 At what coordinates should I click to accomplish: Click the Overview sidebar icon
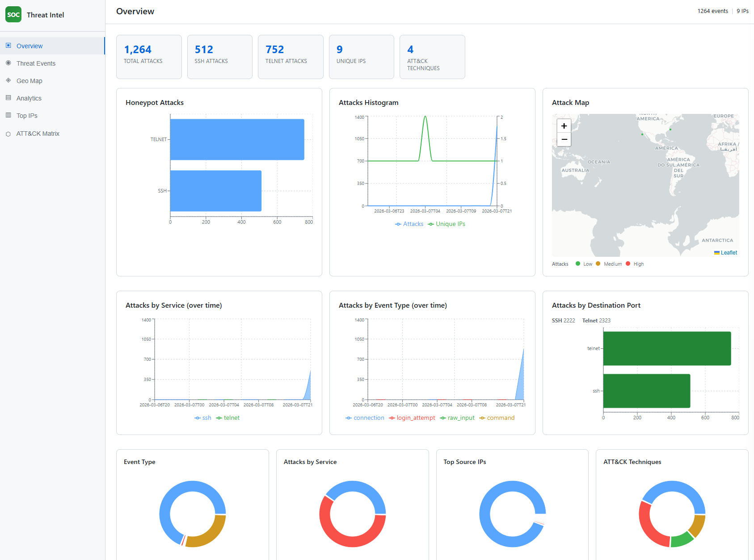click(8, 46)
